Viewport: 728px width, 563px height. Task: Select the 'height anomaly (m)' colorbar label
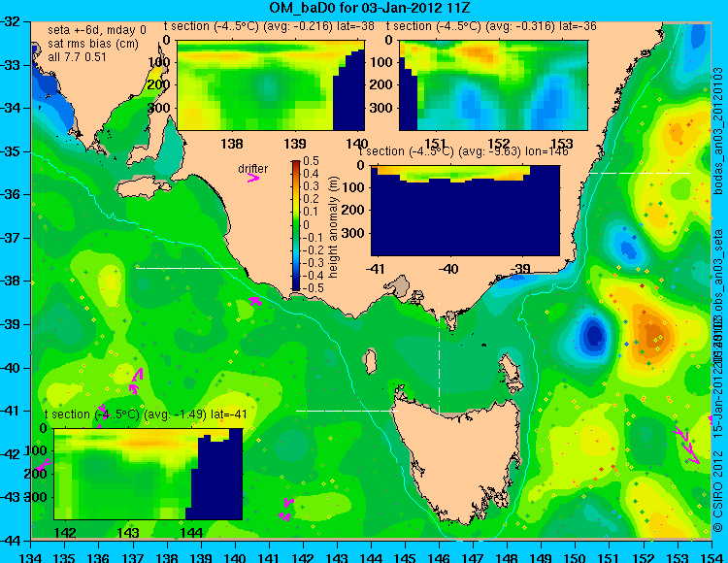coord(333,227)
